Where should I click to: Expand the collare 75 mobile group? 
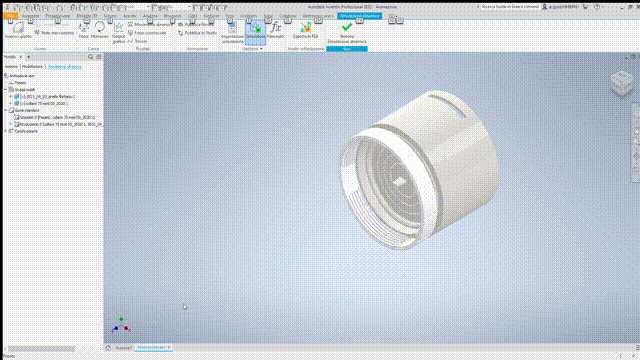click(x=11, y=104)
